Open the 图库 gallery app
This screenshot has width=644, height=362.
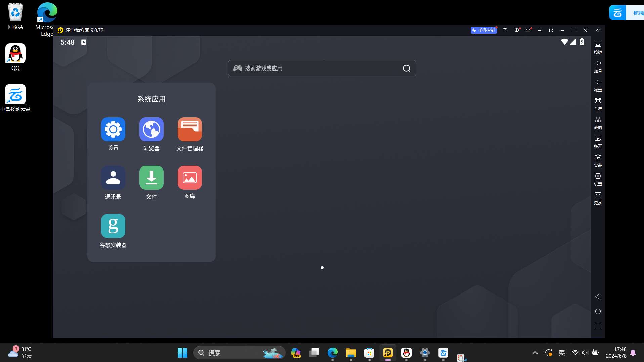click(x=189, y=178)
